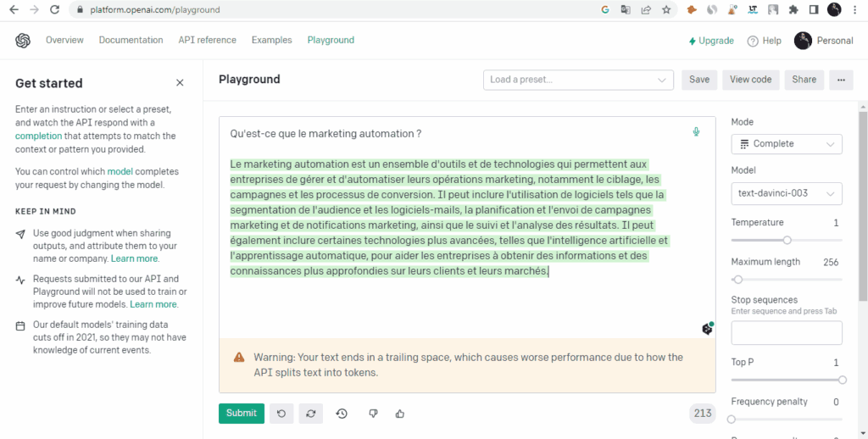
Task: Click the undo last icon beside Submit
Action: pos(281,414)
